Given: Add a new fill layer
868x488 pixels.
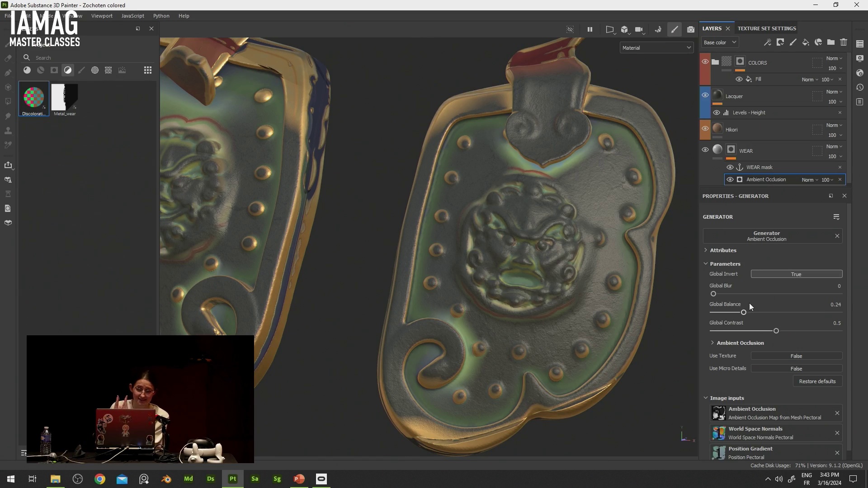Looking at the screenshot, I should click(x=806, y=42).
